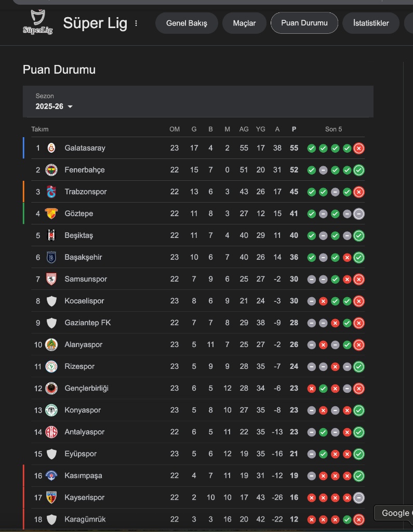Switch to the Maçlar tab

[x=244, y=23]
